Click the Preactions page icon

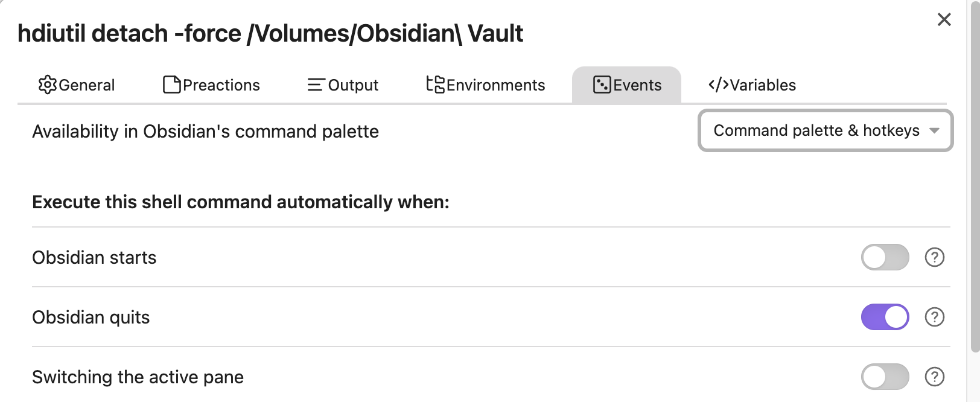[x=172, y=85]
